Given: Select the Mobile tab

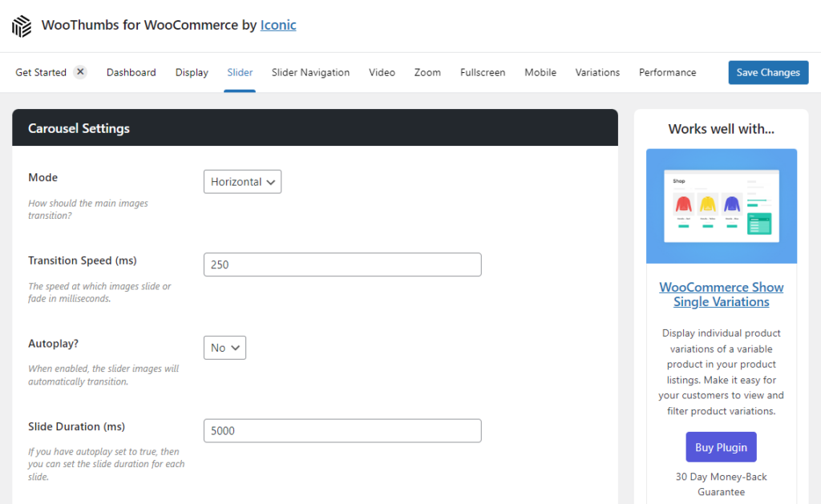Looking at the screenshot, I should (x=540, y=72).
